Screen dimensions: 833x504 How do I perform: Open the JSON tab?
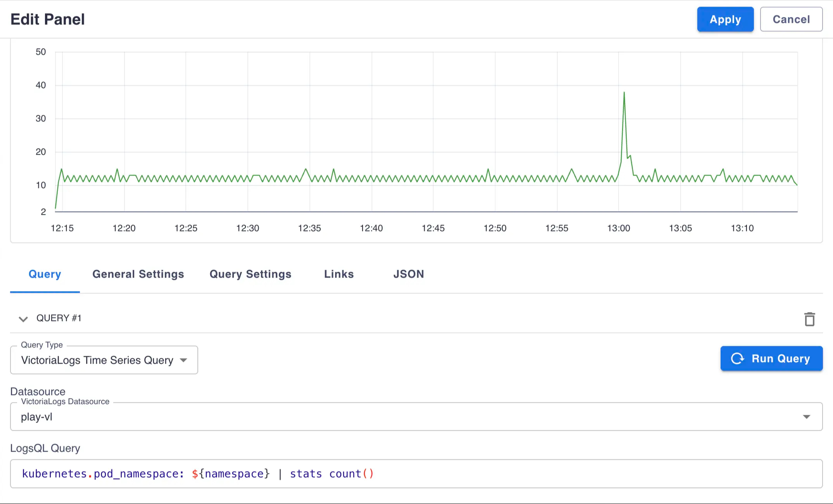[x=408, y=274]
